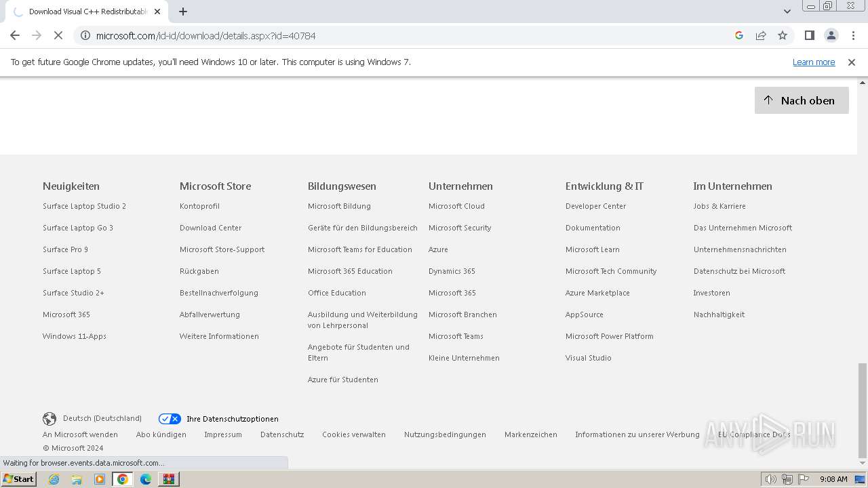The image size is (868, 488).
Task: Open the share page icon
Action: 761,35
